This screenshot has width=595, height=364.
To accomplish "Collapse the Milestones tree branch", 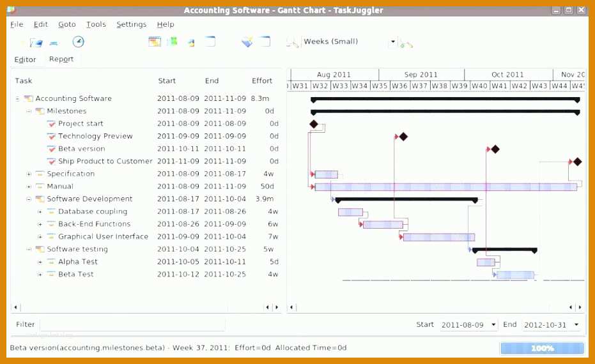I will pyautogui.click(x=29, y=111).
